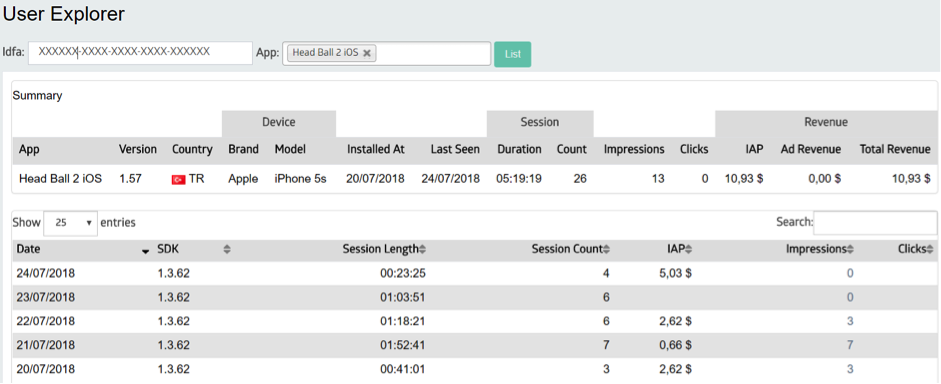Click the summary Total Revenue 10,93 $
941x384 pixels.
click(x=911, y=179)
